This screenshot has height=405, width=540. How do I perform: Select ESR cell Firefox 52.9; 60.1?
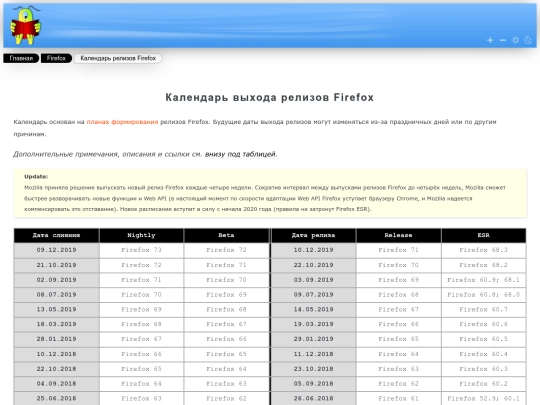484,398
